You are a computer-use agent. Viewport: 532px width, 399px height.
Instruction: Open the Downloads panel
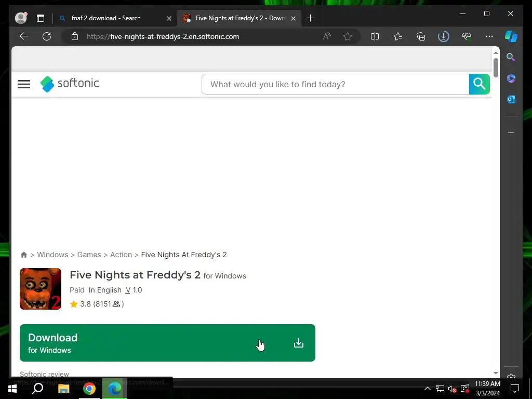(444, 36)
